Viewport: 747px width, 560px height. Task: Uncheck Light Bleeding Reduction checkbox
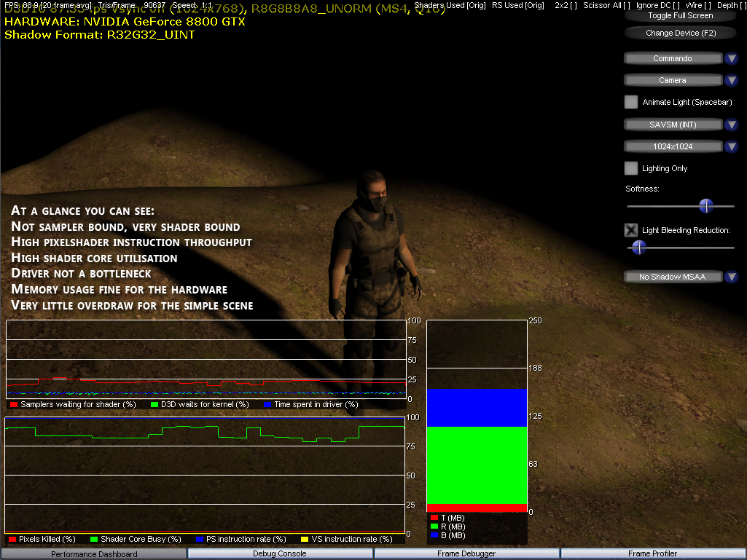630,230
